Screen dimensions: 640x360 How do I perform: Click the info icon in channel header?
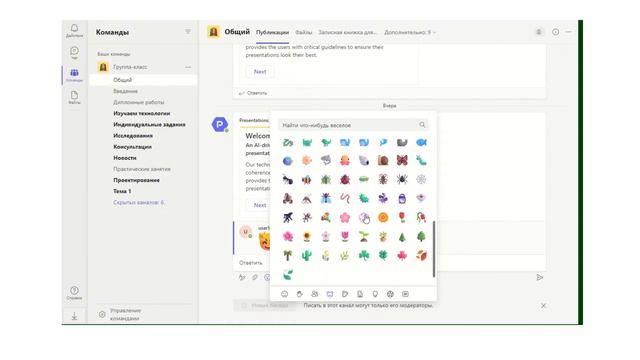556,32
